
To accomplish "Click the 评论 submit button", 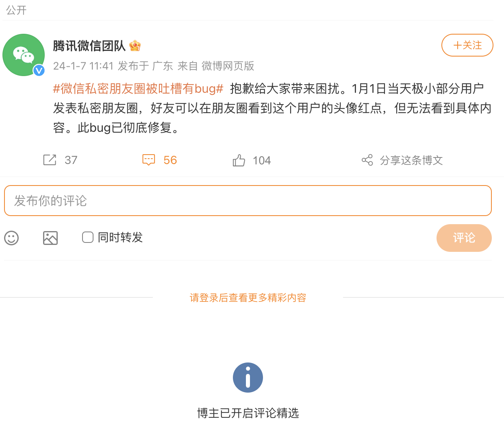I will [464, 238].
